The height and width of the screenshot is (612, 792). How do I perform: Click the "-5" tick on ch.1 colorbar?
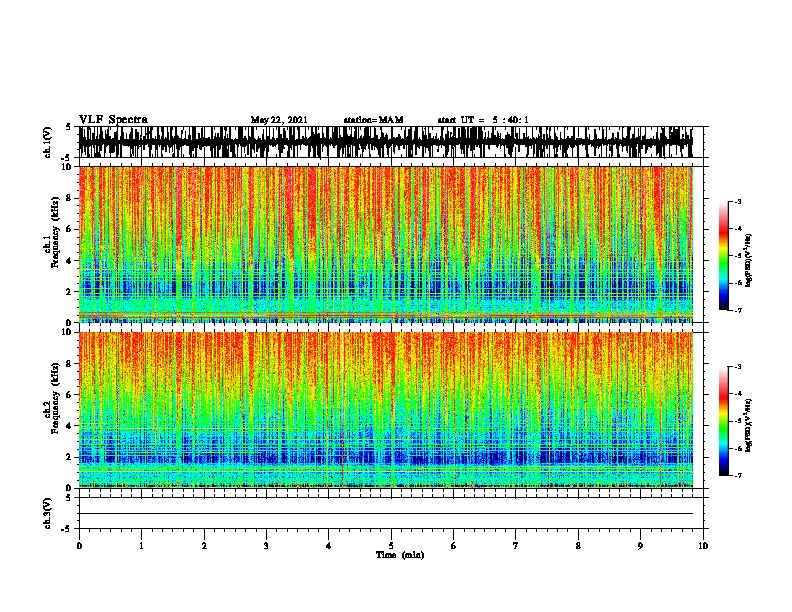click(x=738, y=256)
